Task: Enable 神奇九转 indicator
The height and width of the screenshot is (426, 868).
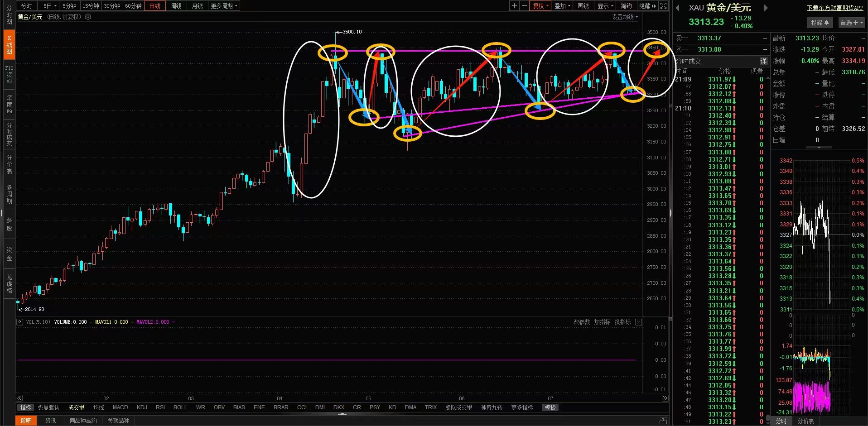Action: coord(492,407)
